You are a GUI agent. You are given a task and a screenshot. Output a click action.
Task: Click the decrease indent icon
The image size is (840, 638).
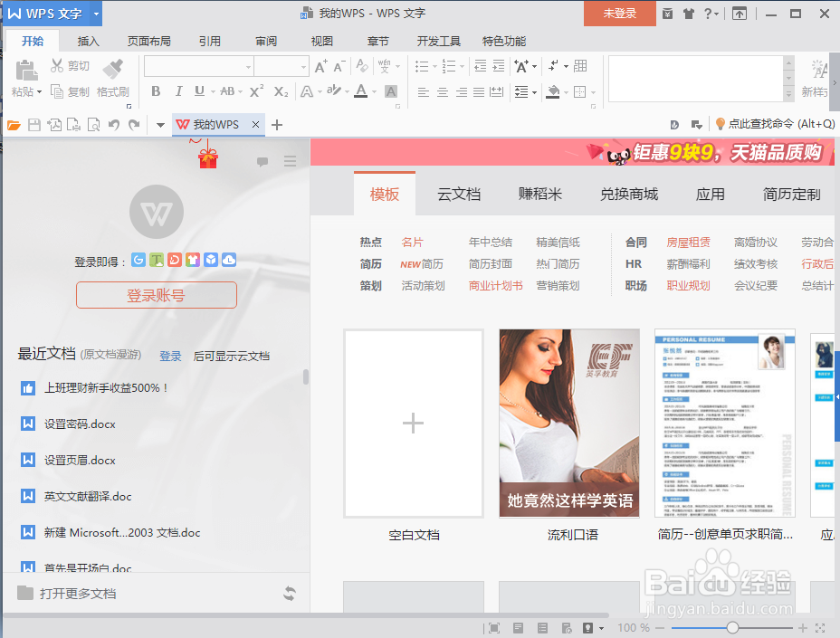pos(481,66)
